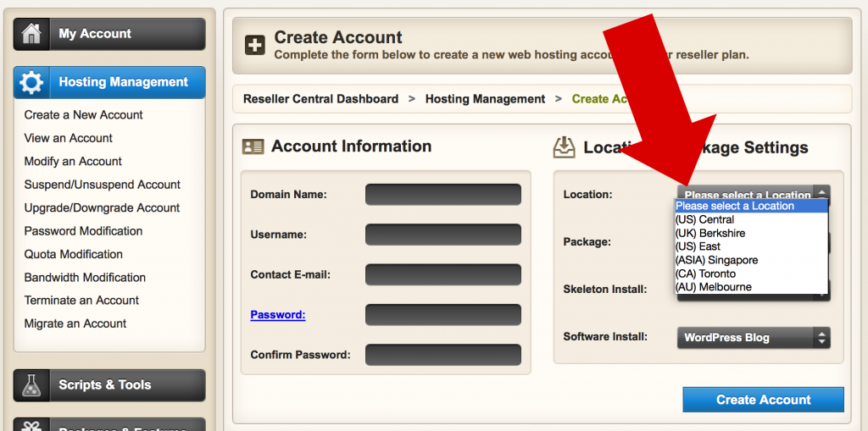
Task: Focus the Domain Name field
Action: [442, 195]
